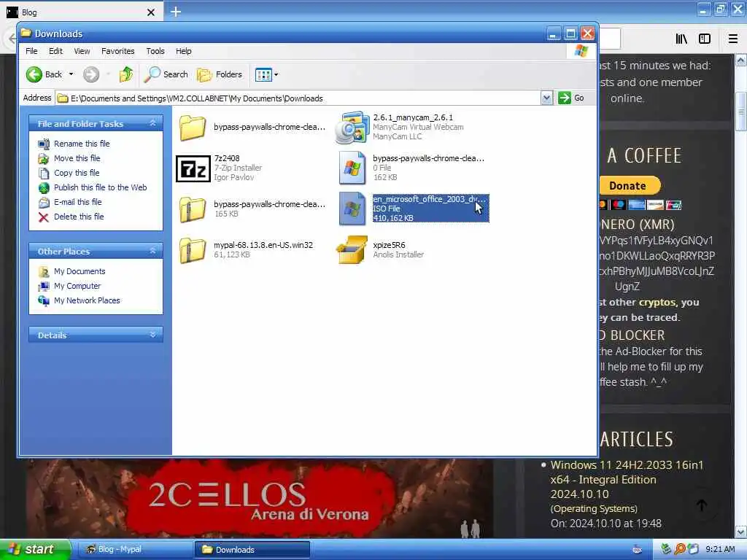747x560 pixels.
Task: Open Search in the Downloads toolbar
Action: pos(166,74)
